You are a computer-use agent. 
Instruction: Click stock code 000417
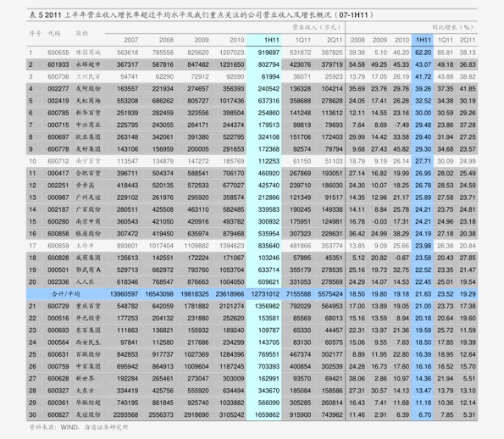pyautogui.click(x=58, y=174)
